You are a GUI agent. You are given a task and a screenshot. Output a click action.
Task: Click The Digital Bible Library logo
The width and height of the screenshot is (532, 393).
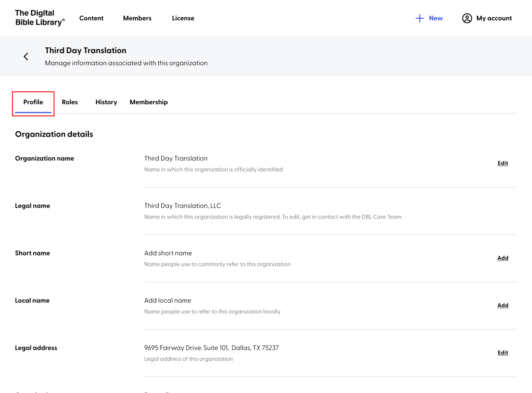tap(40, 18)
